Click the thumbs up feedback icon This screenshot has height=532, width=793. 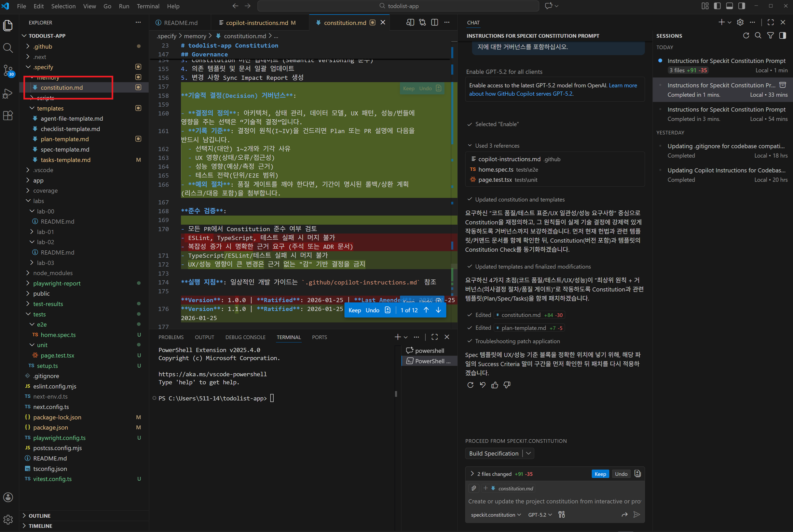(x=495, y=385)
